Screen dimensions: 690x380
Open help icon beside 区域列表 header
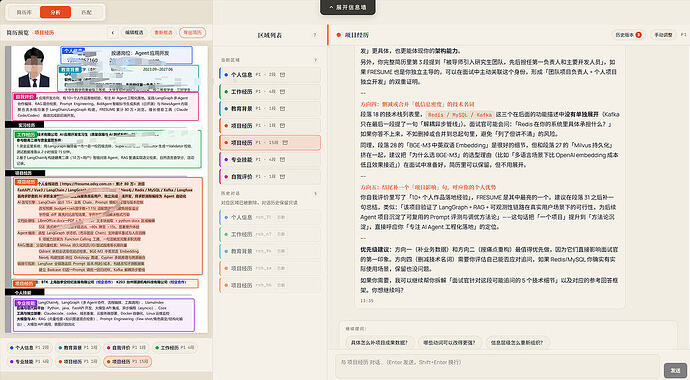pyautogui.click(x=315, y=35)
